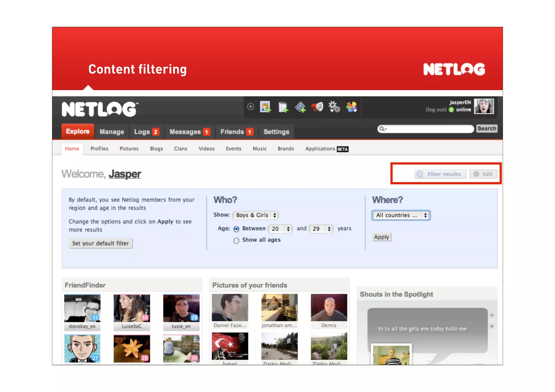This screenshot has width=555, height=392.
Task: Go to the Profiles section
Action: coord(99,149)
